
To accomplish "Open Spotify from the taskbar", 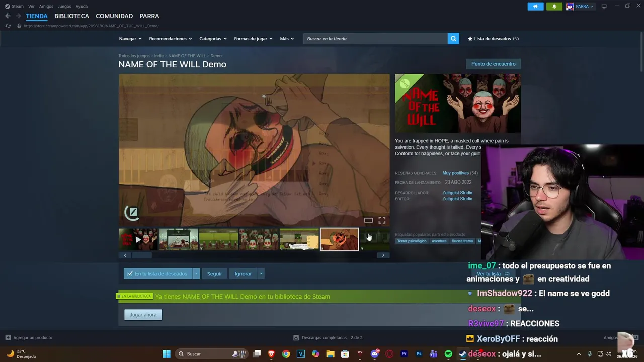I will pos(448,354).
